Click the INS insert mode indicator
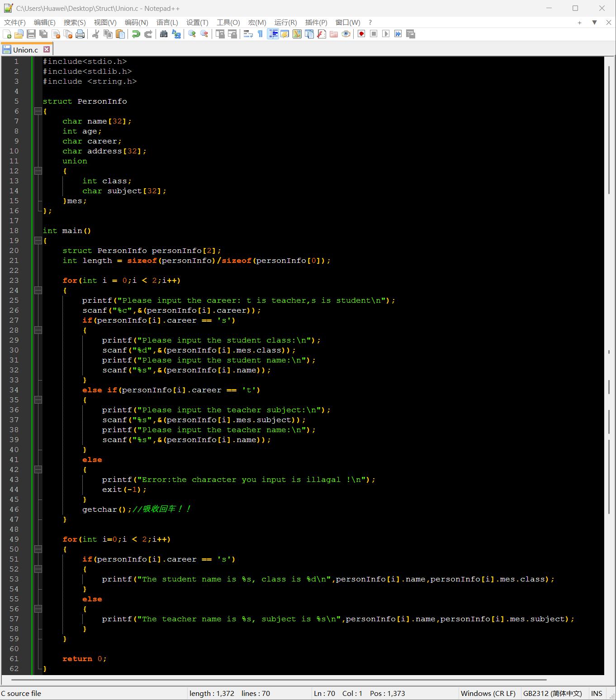The image size is (616, 700). 597,693
